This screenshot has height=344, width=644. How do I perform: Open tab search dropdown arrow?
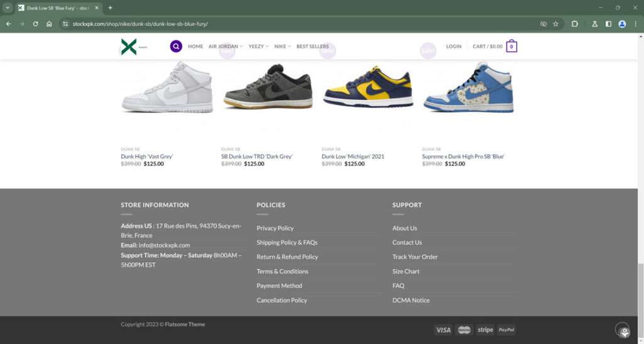tap(8, 8)
